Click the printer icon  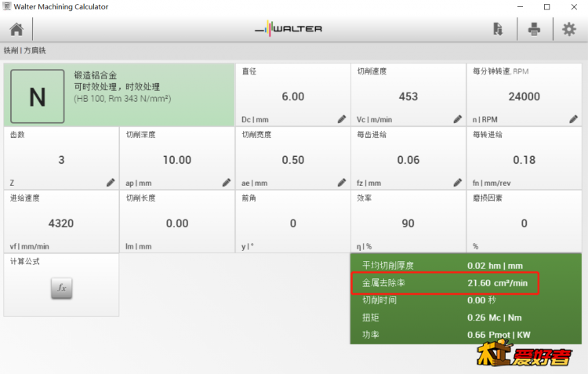pyautogui.click(x=534, y=29)
